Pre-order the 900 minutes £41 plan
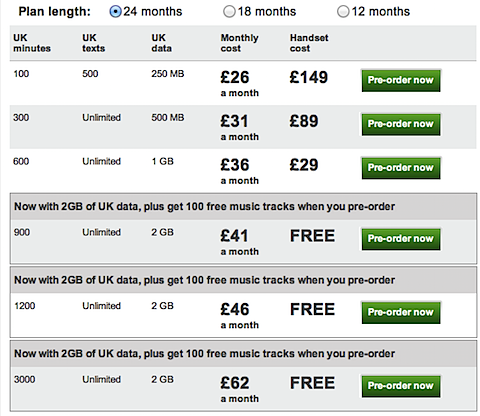480x416 pixels. (401, 239)
